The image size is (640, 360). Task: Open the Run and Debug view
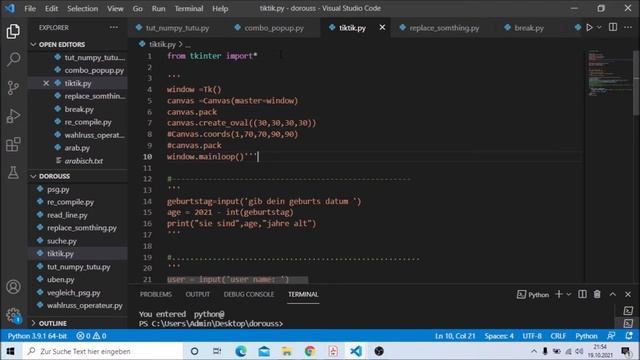[x=13, y=116]
